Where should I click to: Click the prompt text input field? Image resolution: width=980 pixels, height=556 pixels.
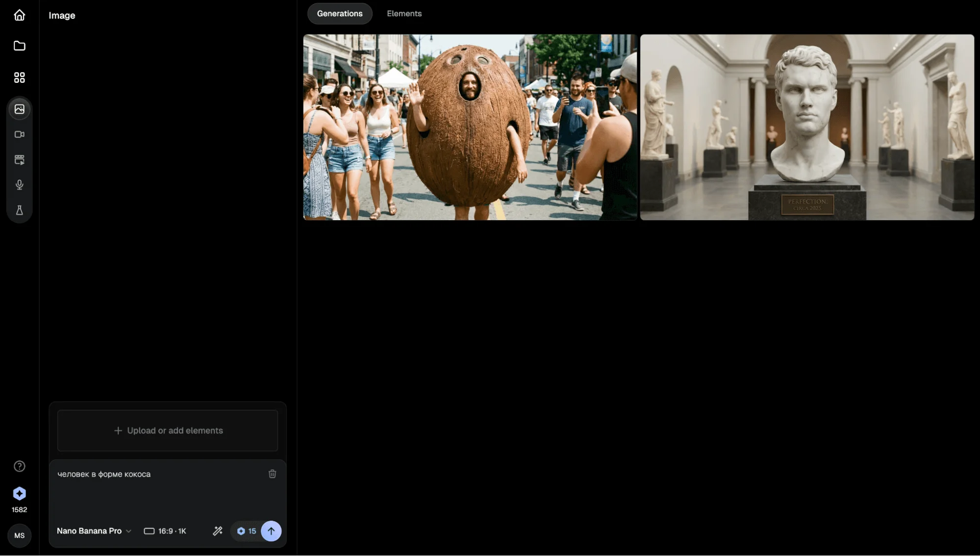pyautogui.click(x=157, y=490)
